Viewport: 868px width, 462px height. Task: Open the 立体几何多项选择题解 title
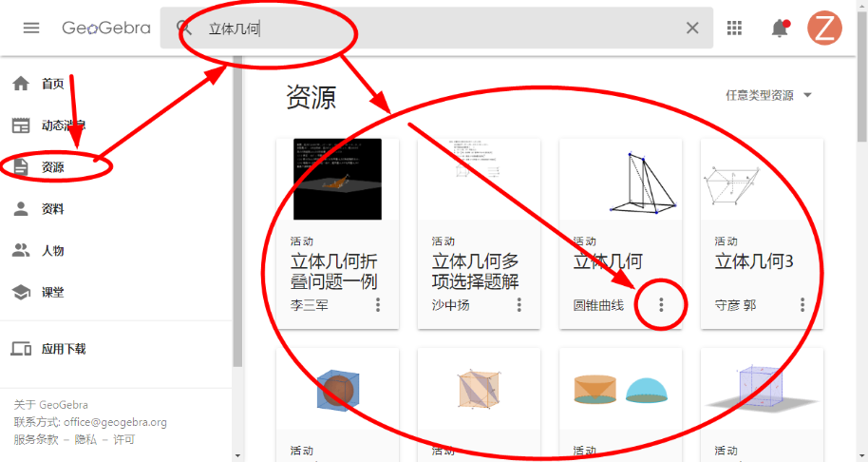click(476, 272)
